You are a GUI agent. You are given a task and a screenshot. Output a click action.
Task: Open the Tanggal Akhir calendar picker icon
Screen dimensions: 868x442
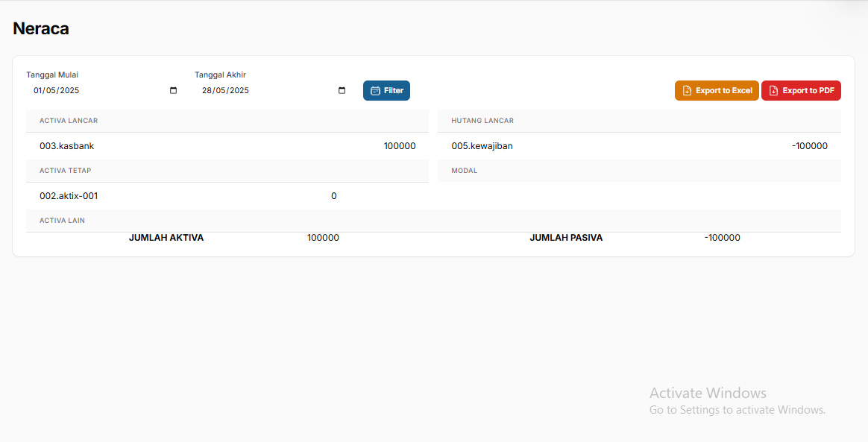coord(342,91)
